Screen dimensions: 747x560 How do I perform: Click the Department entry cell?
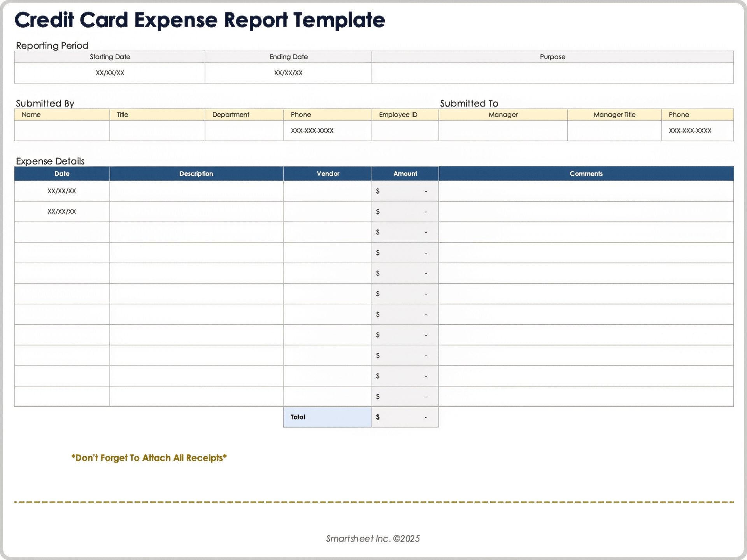(x=244, y=131)
